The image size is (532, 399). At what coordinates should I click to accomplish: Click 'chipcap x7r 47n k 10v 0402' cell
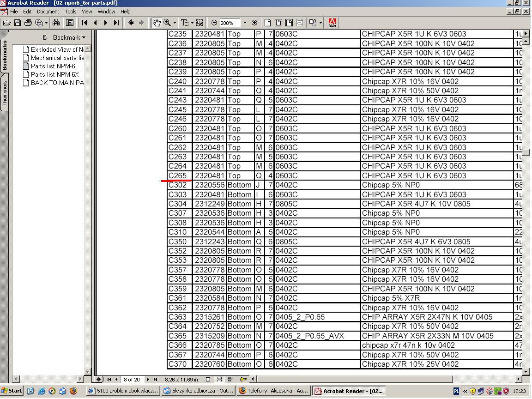pyautogui.click(x=437, y=345)
